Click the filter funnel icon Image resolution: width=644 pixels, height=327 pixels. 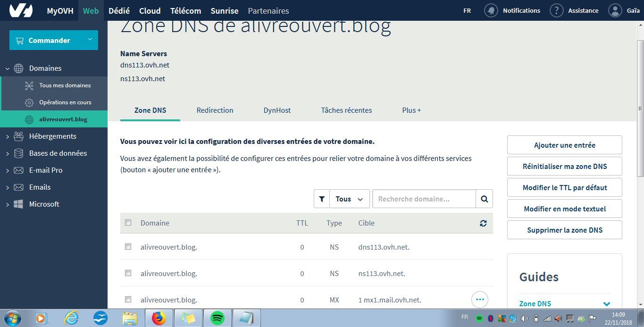pyautogui.click(x=322, y=199)
